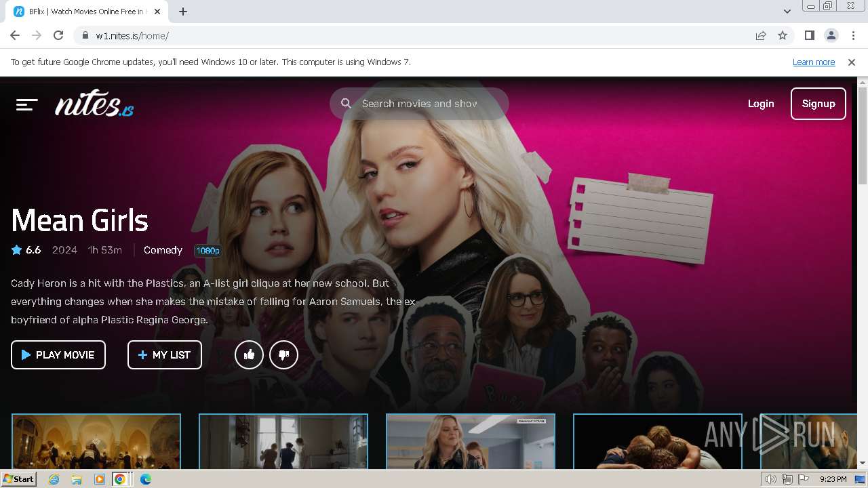Open the group huddle thumbnail

click(658, 441)
